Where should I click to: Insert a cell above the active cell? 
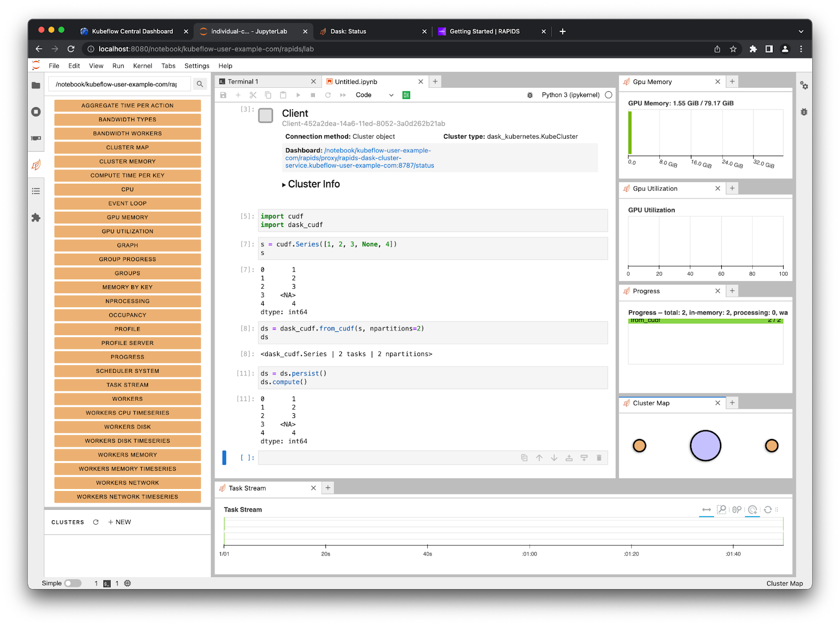click(x=569, y=458)
